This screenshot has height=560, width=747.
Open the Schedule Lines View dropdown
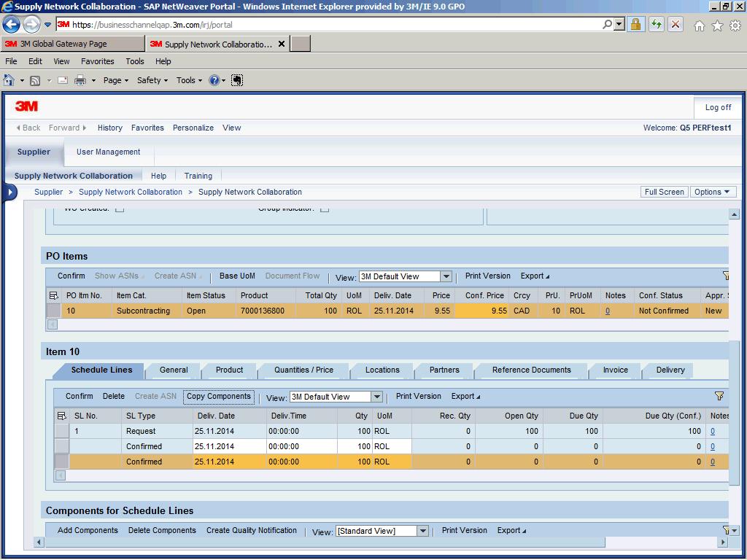[x=376, y=396]
